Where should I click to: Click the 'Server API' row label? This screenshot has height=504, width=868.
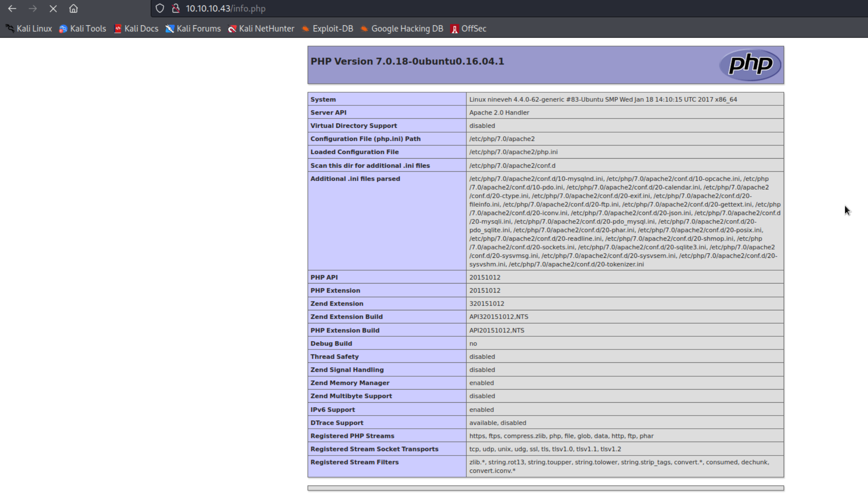(x=328, y=113)
